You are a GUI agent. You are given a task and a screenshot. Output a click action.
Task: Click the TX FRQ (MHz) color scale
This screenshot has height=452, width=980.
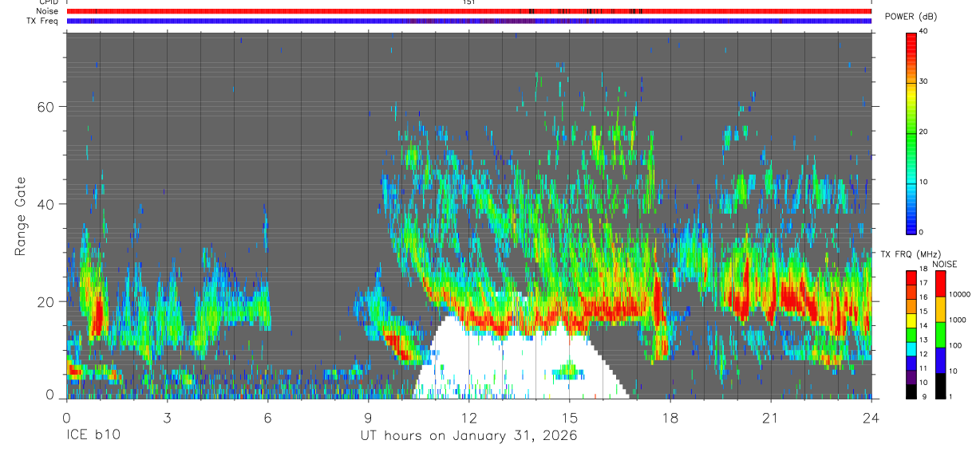tap(911, 334)
